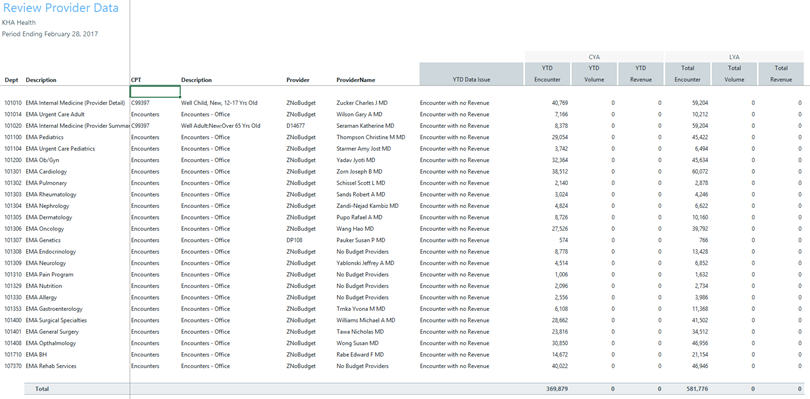This screenshot has height=399, width=810.
Task: Select Well Adult New Over 65 Yrs Old cell
Action: (221, 126)
